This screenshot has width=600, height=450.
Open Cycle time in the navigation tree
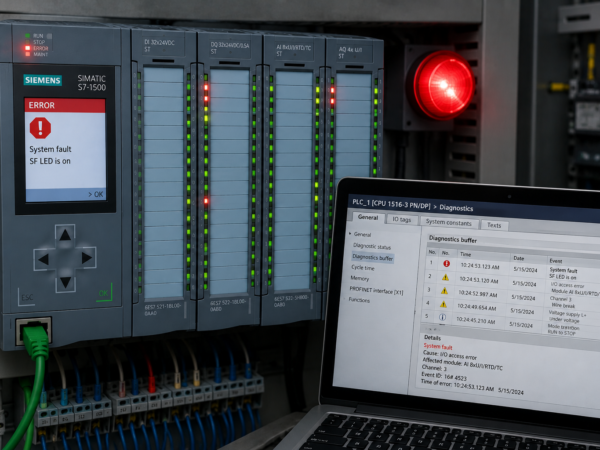coord(363,267)
